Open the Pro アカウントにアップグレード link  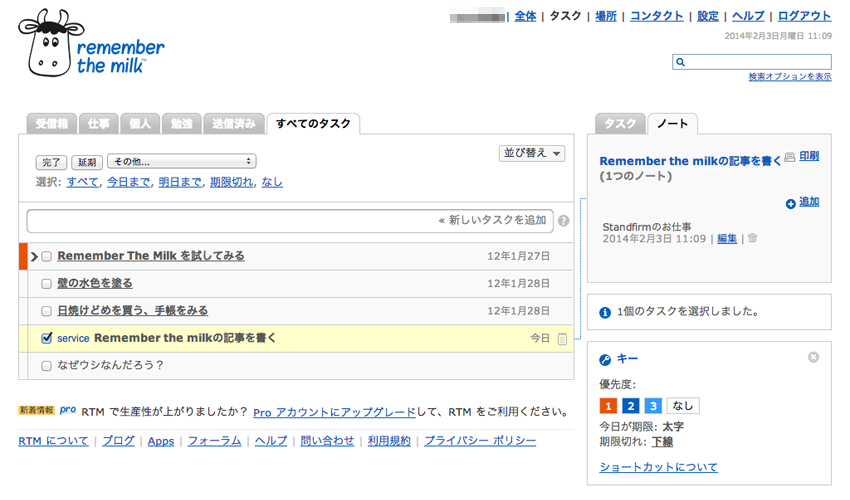point(334,413)
